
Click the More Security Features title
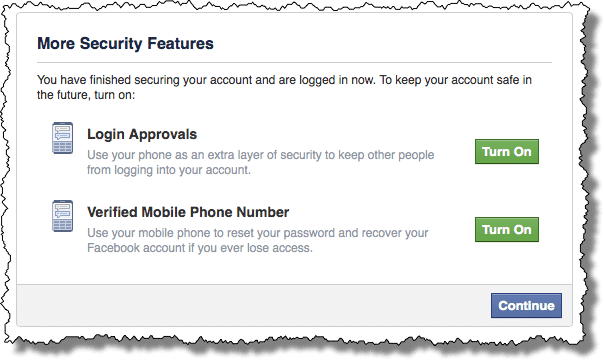point(125,43)
